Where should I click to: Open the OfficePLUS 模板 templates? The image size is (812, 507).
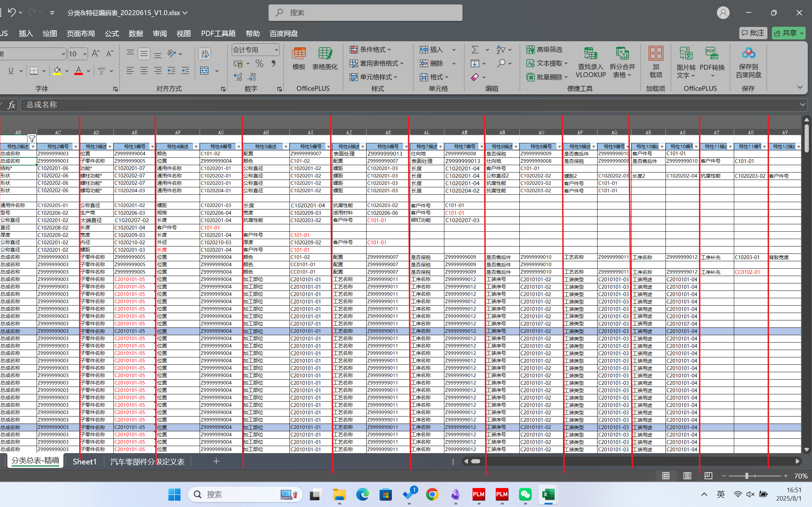(x=299, y=58)
